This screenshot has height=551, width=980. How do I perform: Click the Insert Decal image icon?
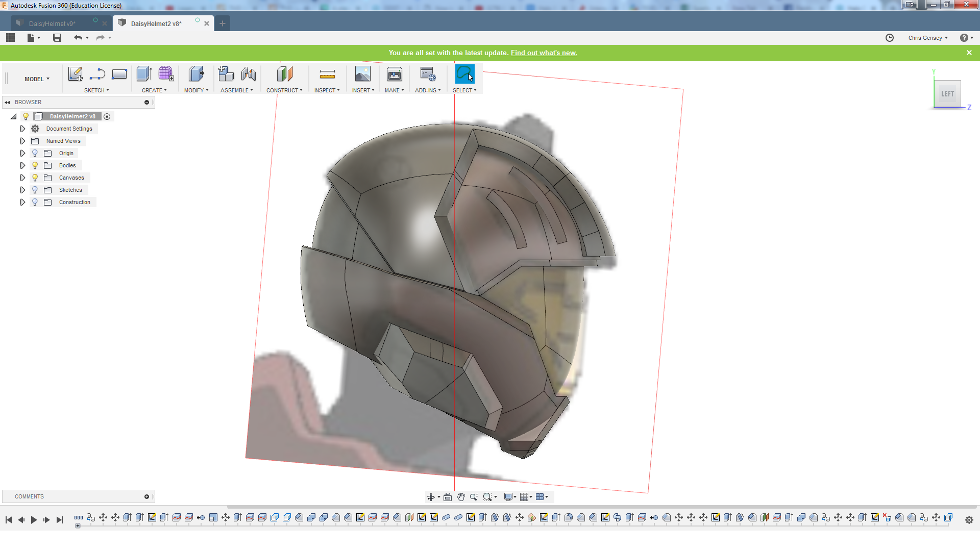pyautogui.click(x=363, y=74)
